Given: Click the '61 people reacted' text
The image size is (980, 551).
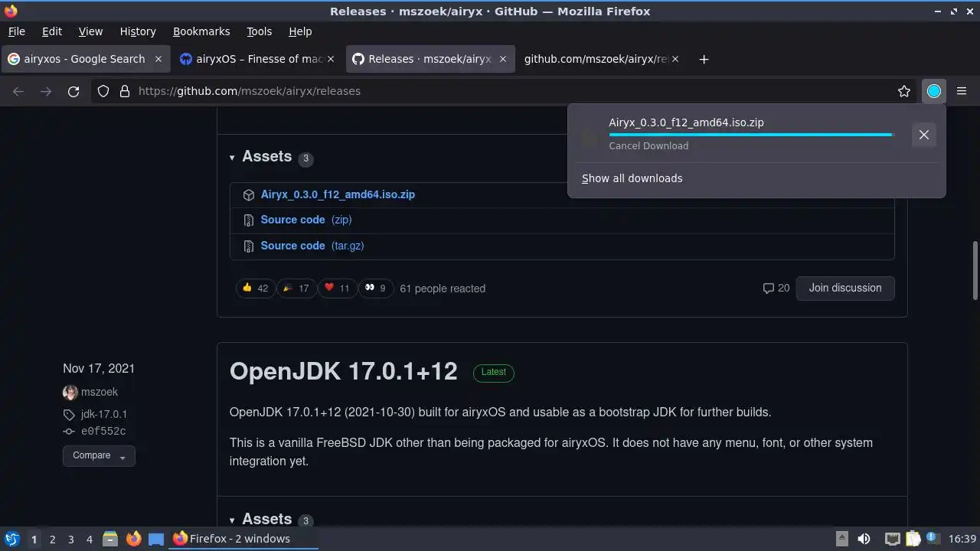Looking at the screenshot, I should point(443,289).
